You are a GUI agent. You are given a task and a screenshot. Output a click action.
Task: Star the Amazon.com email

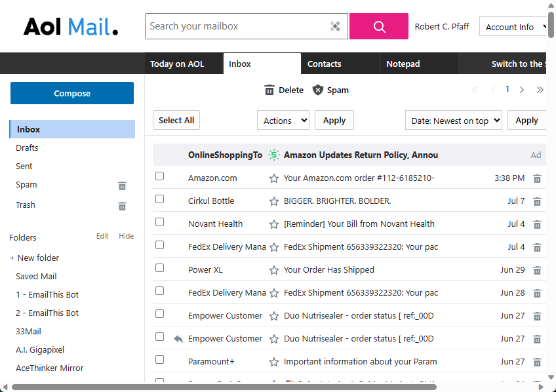(273, 178)
